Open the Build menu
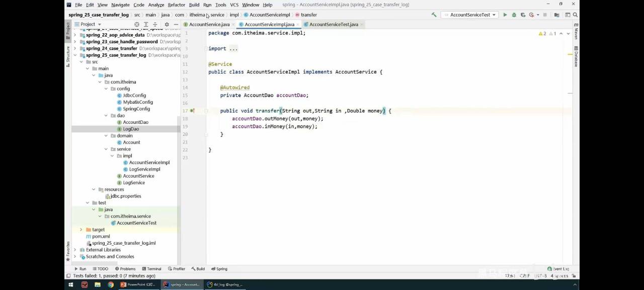Screen dimensions: 644x290 (x=194, y=5)
